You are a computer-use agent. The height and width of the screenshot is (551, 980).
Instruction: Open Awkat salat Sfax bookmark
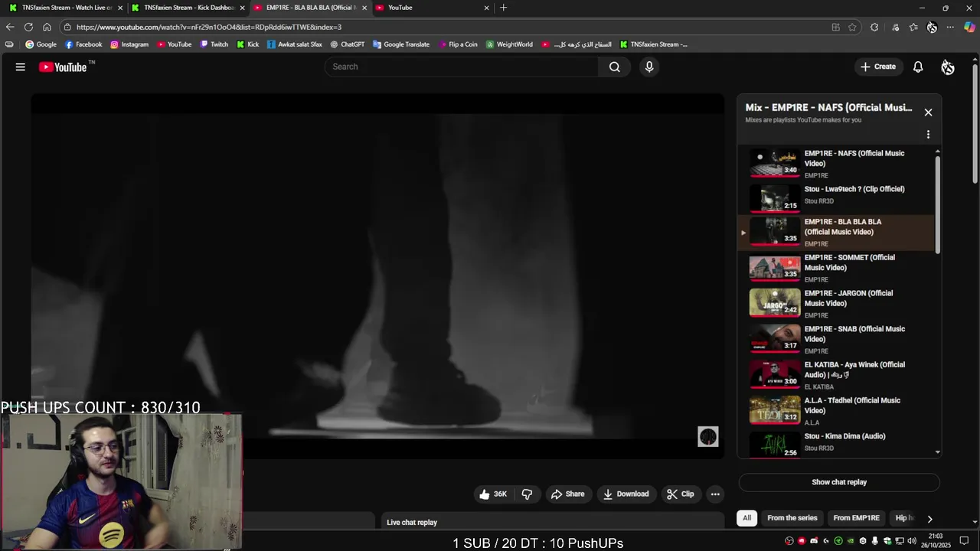[x=294, y=44]
